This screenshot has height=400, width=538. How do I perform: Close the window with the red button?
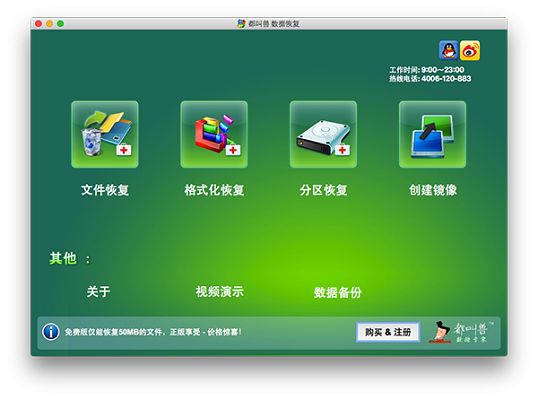[x=38, y=24]
